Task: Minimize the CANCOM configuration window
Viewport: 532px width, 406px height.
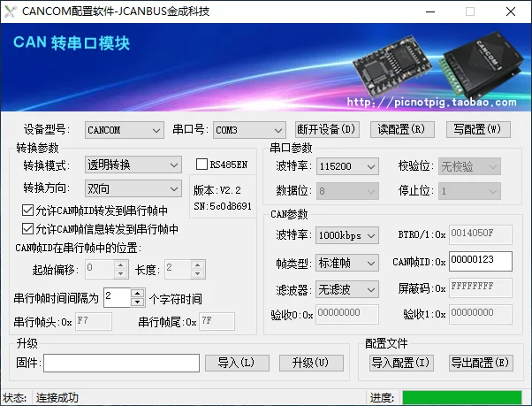Action: pyautogui.click(x=430, y=11)
